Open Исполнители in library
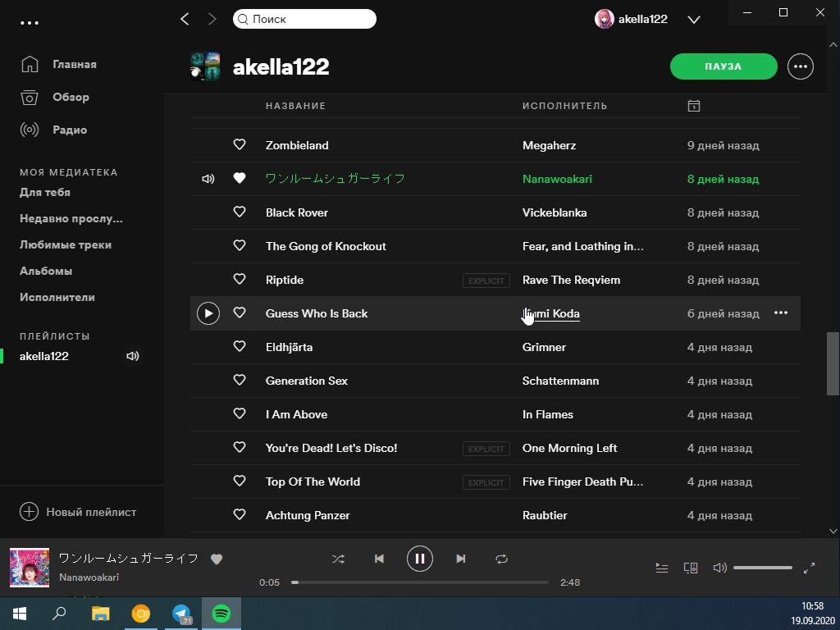This screenshot has height=630, width=840. tap(57, 297)
